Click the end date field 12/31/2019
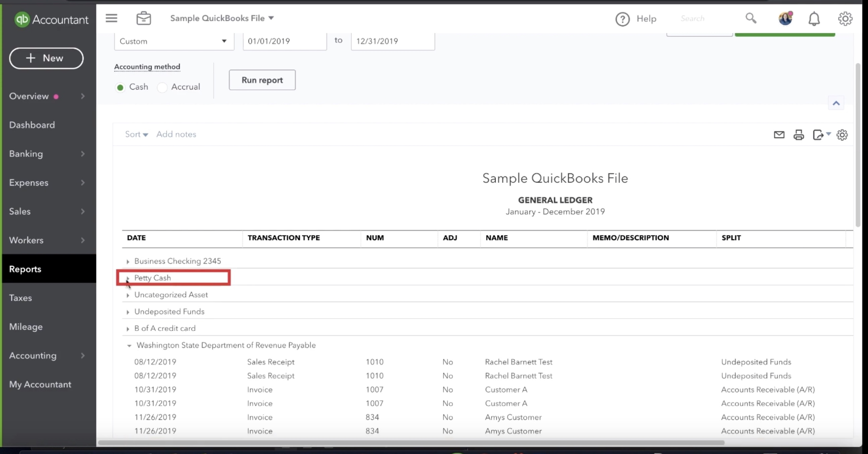The image size is (868, 454). tap(393, 41)
